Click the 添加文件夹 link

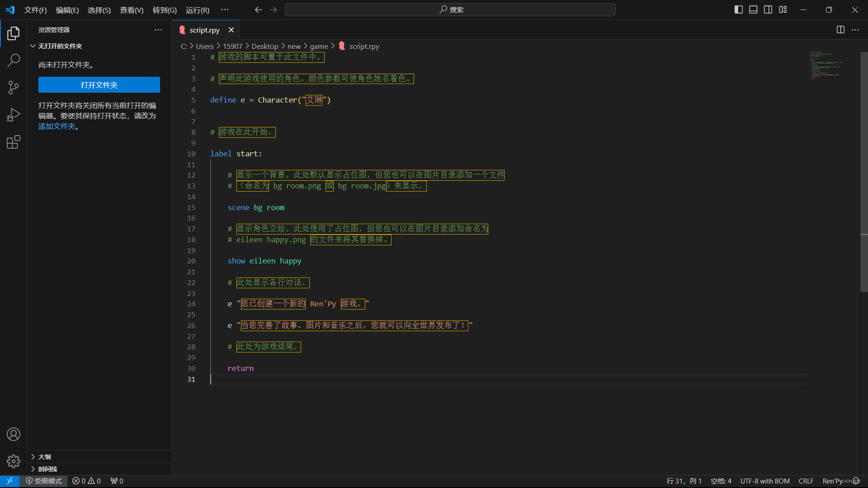coord(57,127)
